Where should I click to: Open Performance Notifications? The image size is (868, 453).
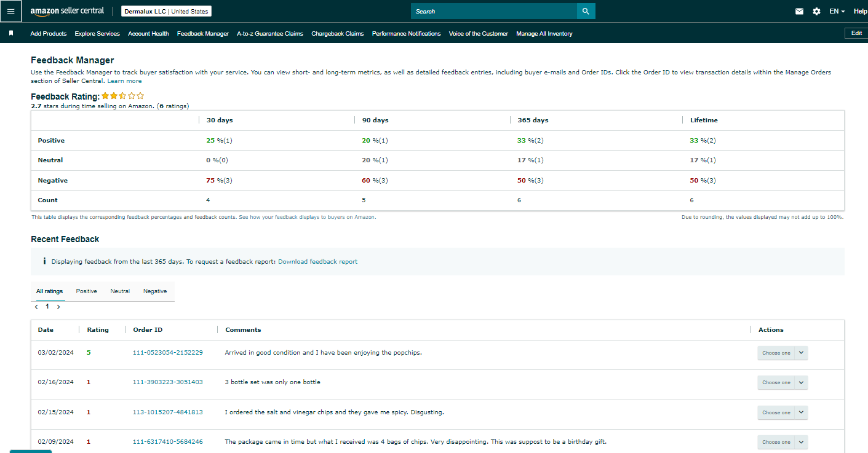[407, 34]
